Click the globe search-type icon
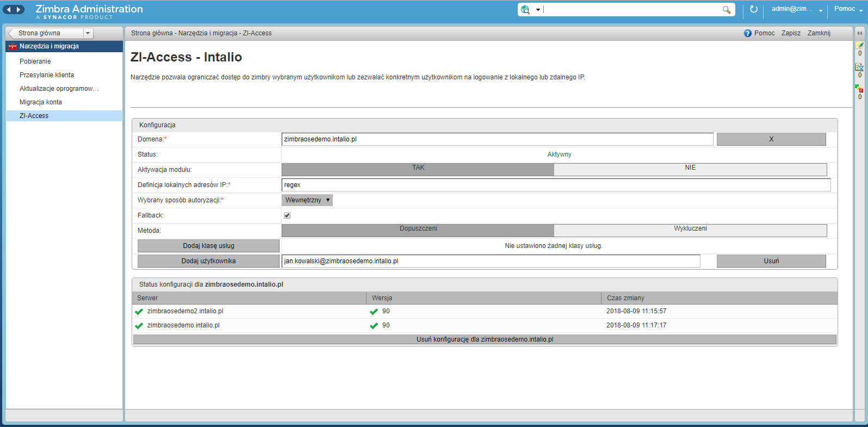Image resolution: width=868 pixels, height=427 pixels. pyautogui.click(x=525, y=9)
